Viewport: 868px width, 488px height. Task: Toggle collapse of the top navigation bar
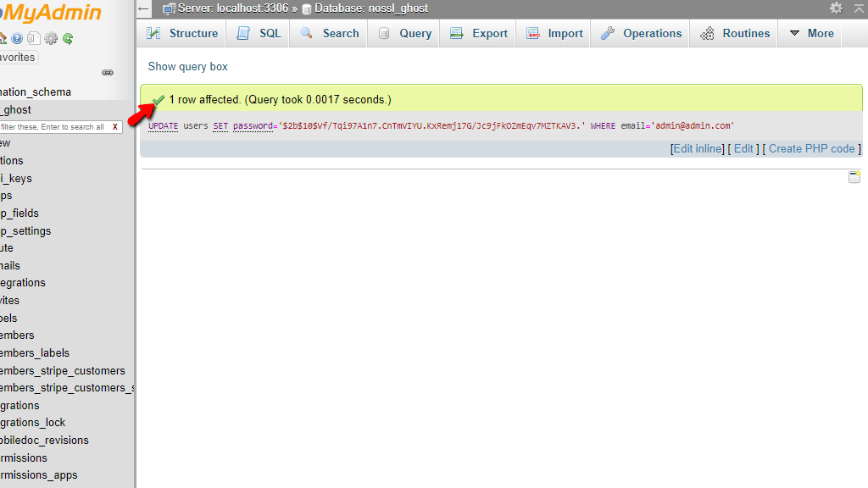tap(859, 8)
